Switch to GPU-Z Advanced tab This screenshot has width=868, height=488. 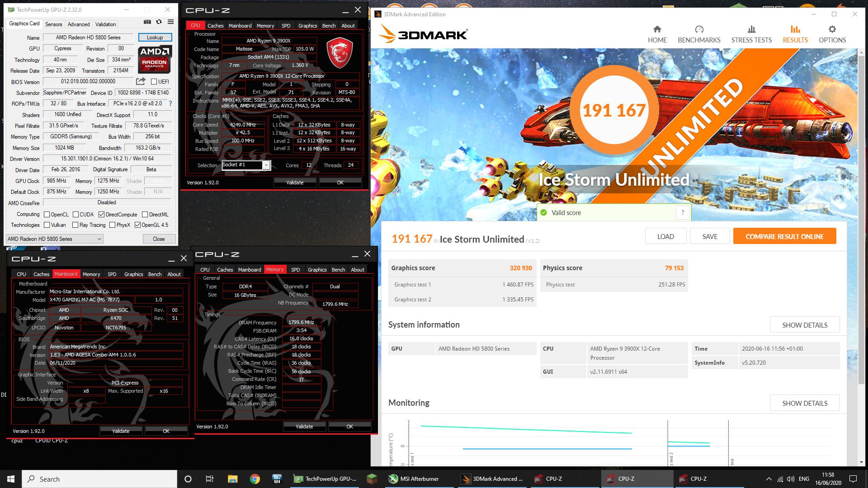(79, 24)
